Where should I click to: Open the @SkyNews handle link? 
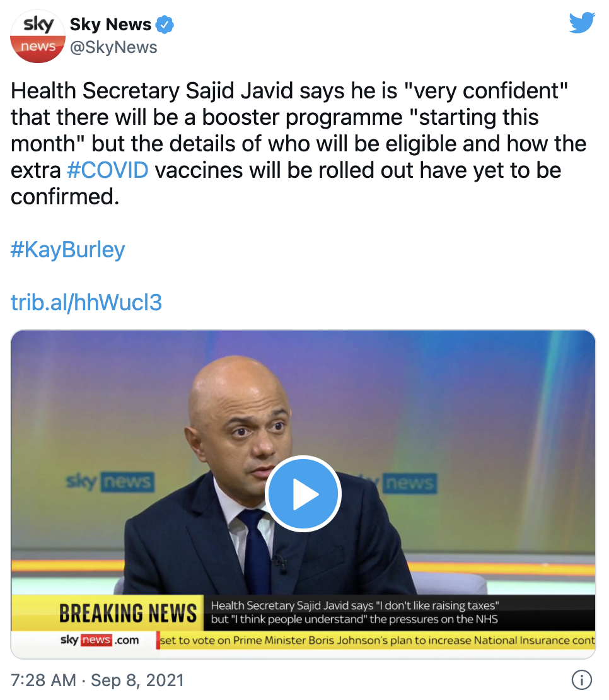coord(113,47)
